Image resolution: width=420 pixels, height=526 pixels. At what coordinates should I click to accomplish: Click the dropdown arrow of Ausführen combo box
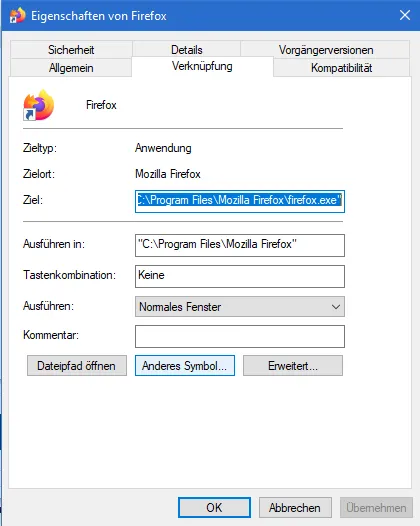[x=335, y=307]
